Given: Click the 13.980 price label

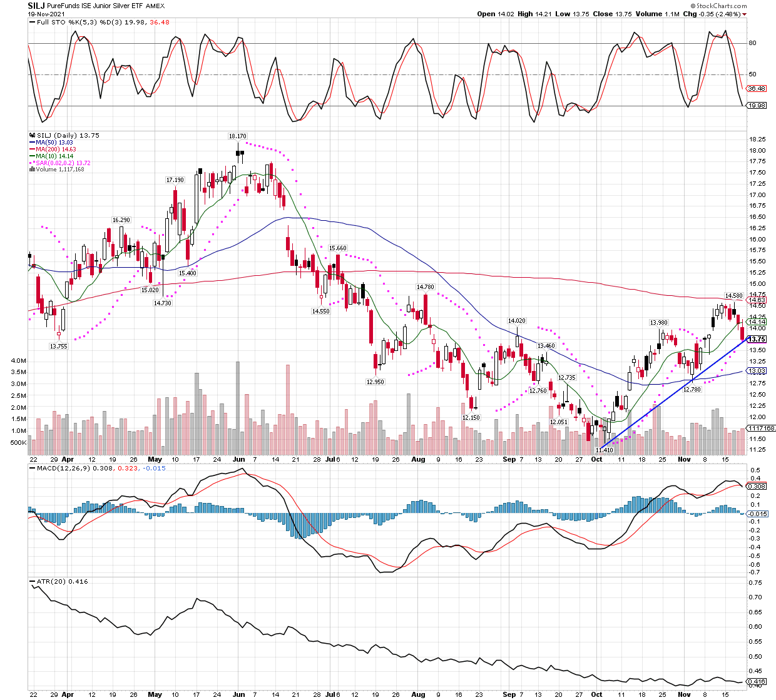Looking at the screenshot, I should 659,323.
